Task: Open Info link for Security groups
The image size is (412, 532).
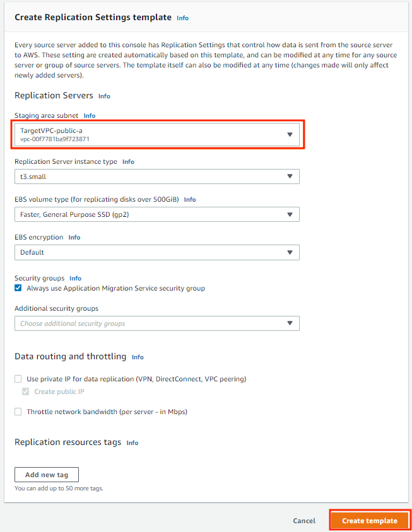Action: tap(75, 278)
